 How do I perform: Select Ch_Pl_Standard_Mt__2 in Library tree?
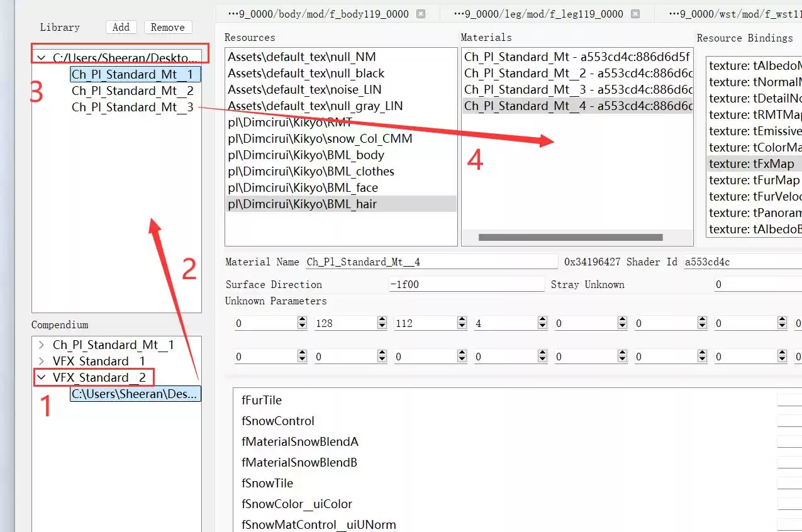(132, 91)
